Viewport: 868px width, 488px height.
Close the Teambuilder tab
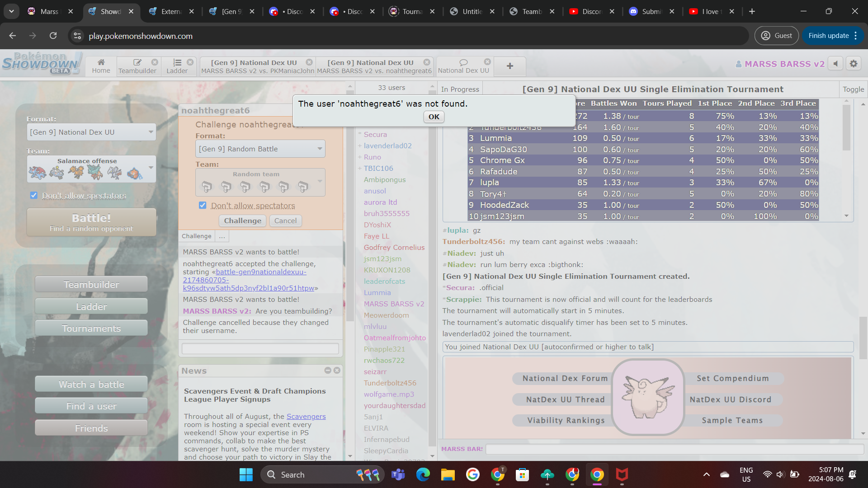pyautogui.click(x=155, y=62)
